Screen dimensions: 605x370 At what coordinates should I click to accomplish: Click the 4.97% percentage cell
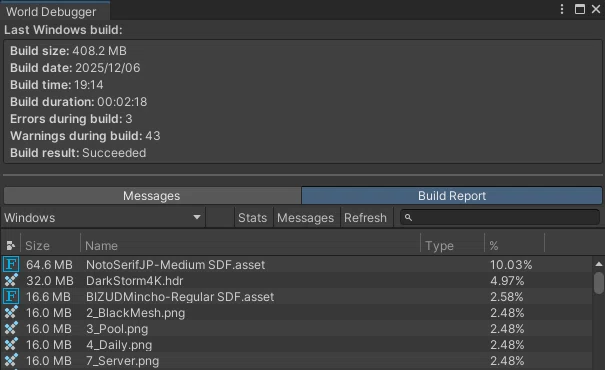[x=507, y=280]
